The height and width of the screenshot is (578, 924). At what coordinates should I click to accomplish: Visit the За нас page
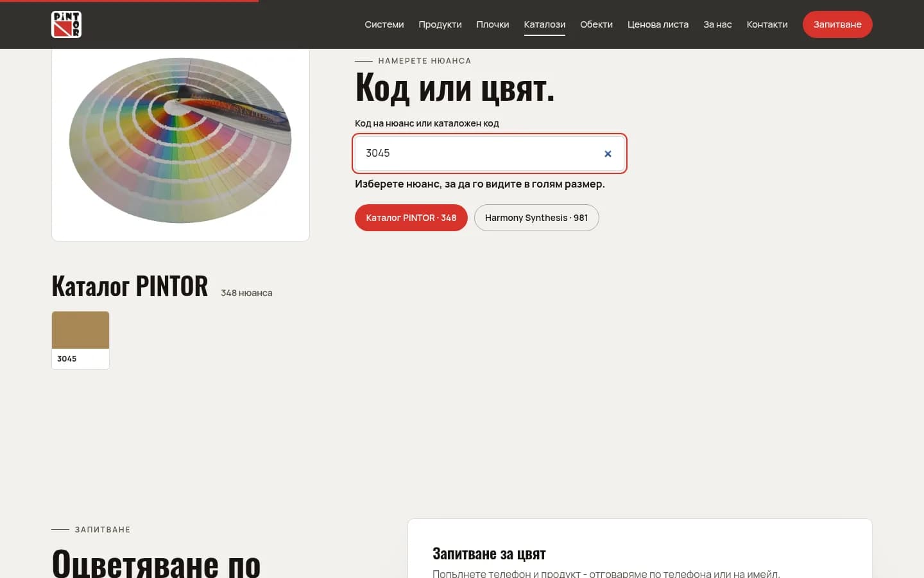coord(717,24)
